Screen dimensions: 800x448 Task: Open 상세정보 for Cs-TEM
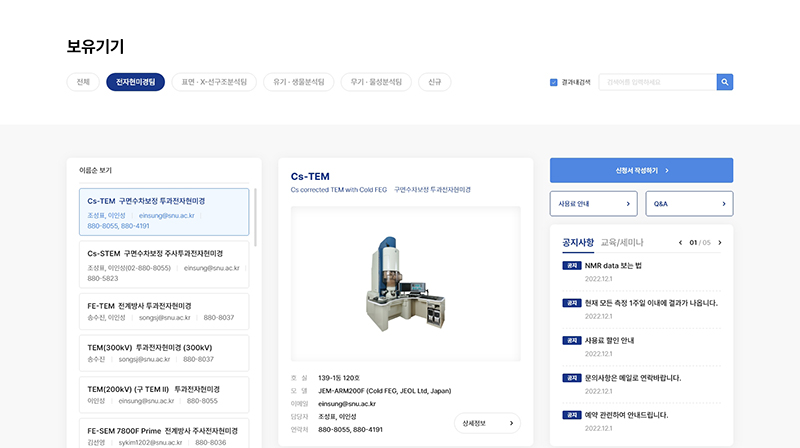[487, 423]
